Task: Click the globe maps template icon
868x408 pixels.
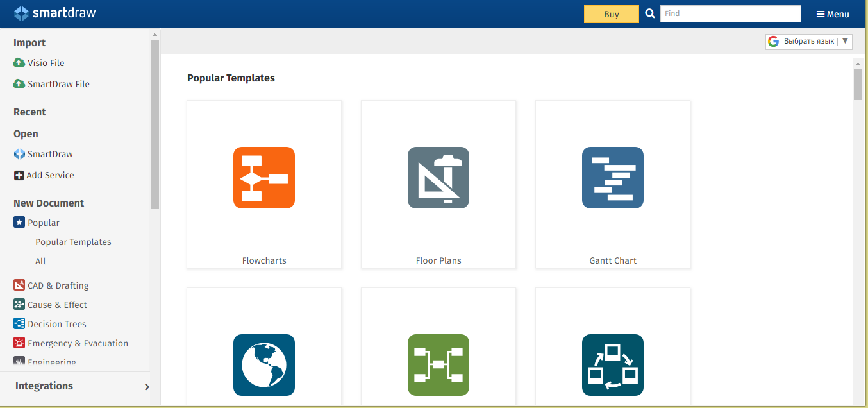Action: tap(264, 365)
